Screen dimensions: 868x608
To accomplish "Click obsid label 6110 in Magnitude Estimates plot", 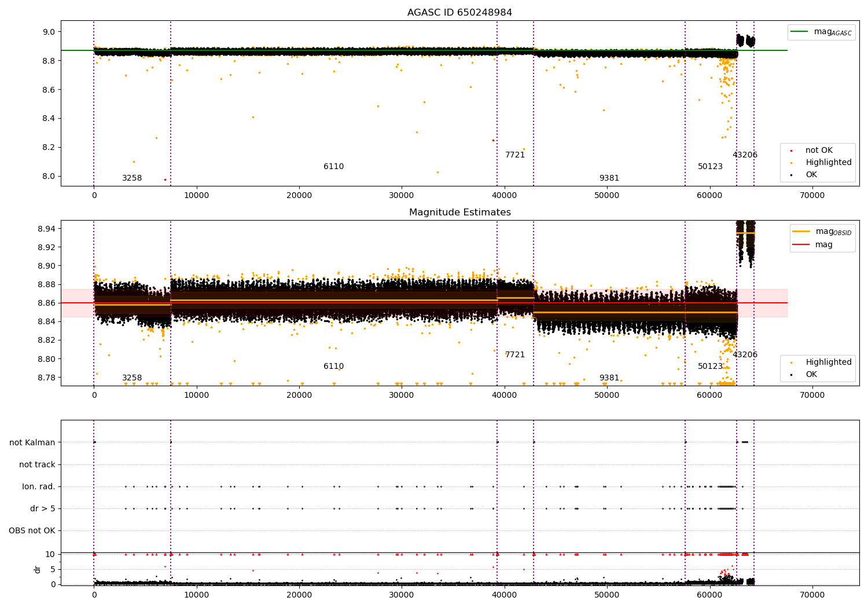I will pos(333,367).
